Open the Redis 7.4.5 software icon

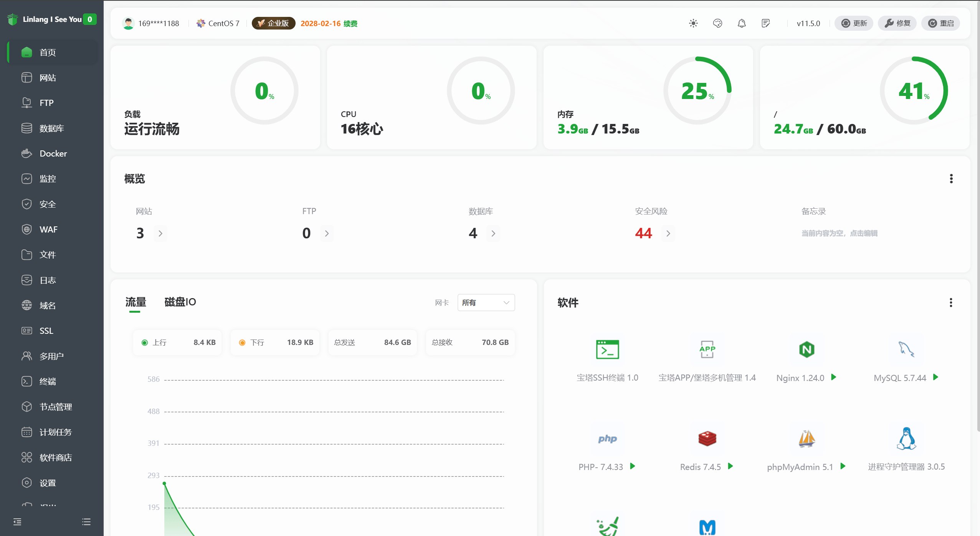point(706,439)
